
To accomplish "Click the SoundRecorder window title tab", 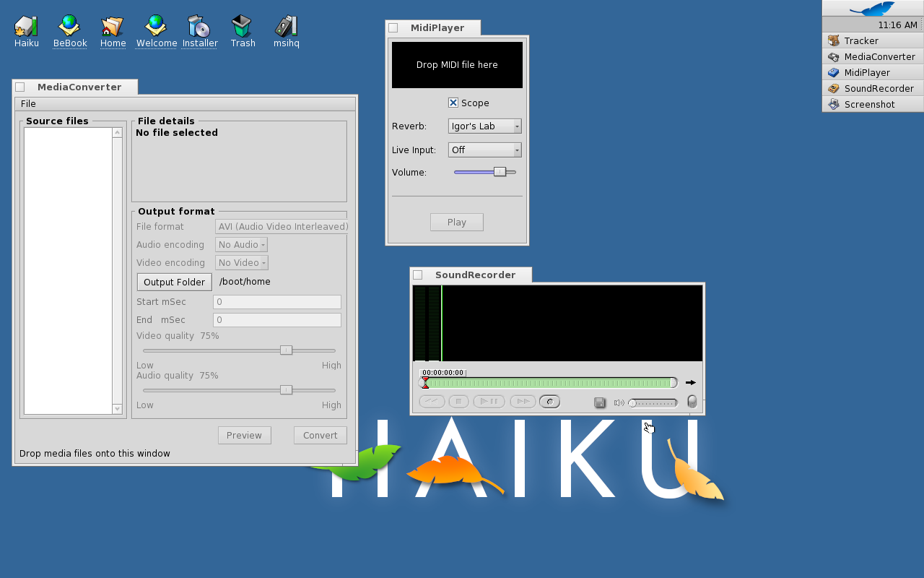I will [471, 275].
